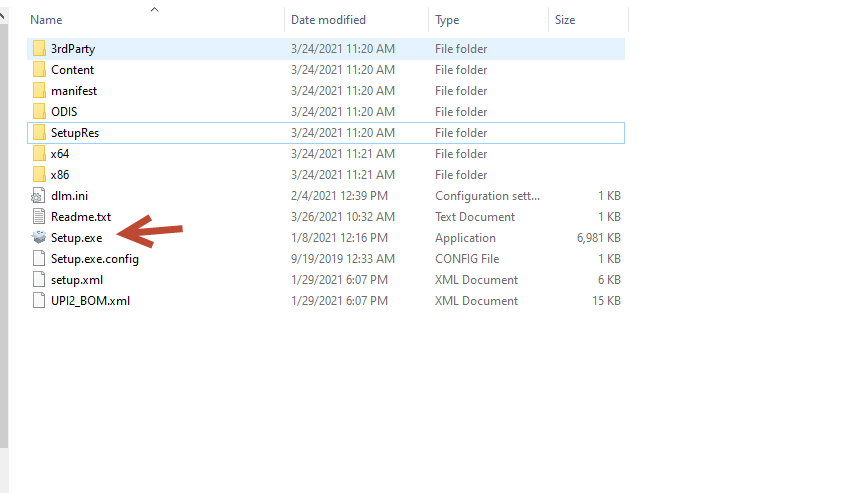Sort by the Size column header
The image size is (864, 493).
coord(566,20)
